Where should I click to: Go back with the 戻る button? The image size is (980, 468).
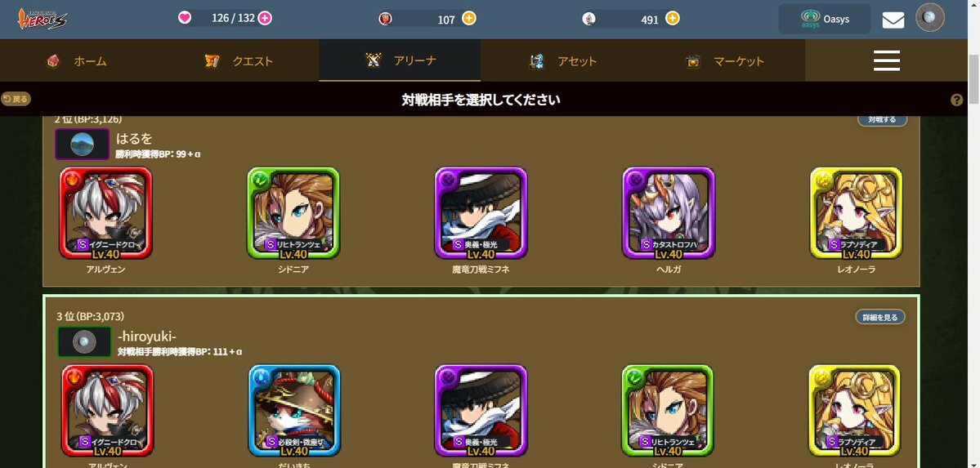pyautogui.click(x=16, y=99)
